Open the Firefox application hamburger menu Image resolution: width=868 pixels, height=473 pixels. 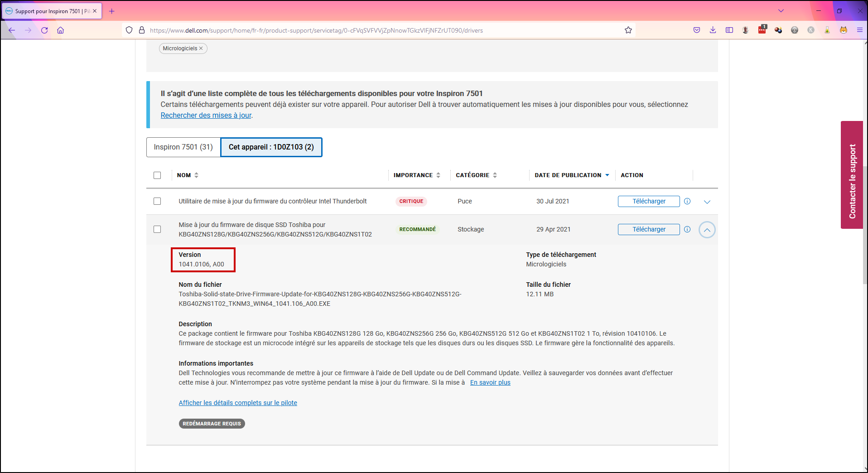860,30
